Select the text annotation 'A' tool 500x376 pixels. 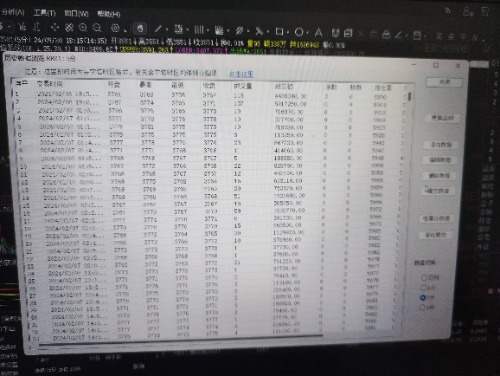tap(318, 32)
